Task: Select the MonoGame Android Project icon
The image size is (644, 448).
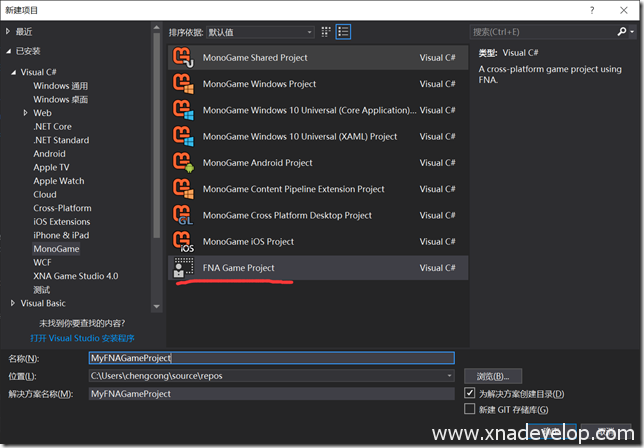Action: pyautogui.click(x=183, y=163)
